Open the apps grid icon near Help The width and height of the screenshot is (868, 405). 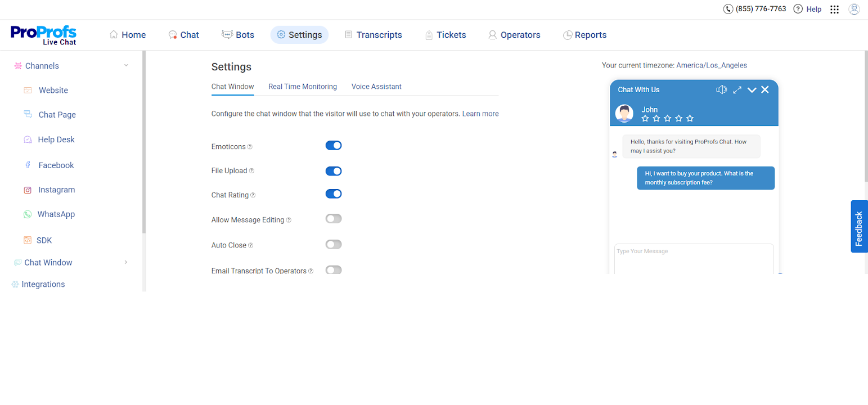[834, 9]
